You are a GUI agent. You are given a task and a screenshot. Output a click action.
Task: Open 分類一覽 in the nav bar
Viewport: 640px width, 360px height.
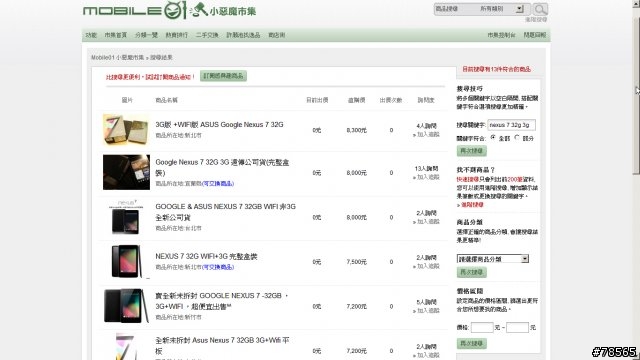pos(146,35)
